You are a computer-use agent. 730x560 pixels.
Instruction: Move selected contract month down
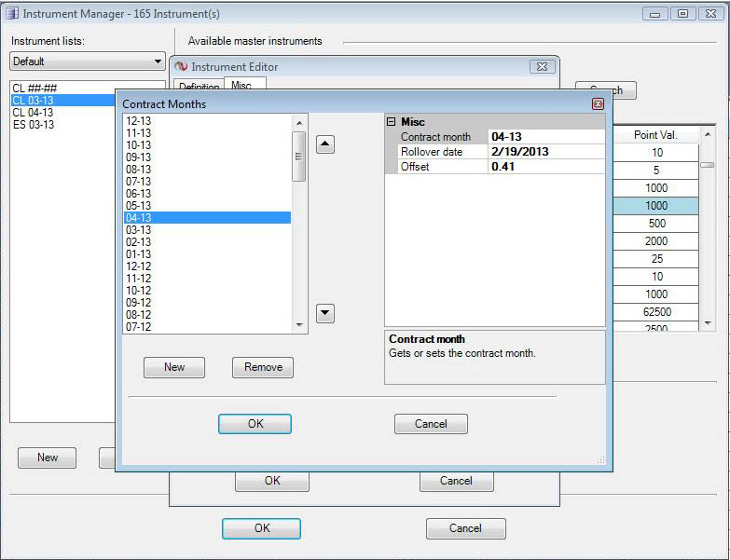coord(325,313)
